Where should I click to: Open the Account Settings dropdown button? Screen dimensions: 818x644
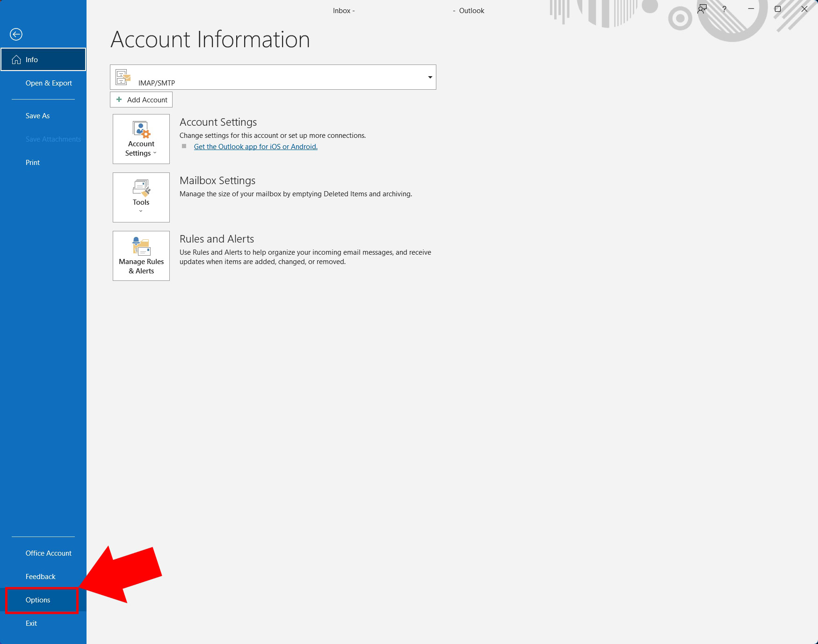coord(141,139)
